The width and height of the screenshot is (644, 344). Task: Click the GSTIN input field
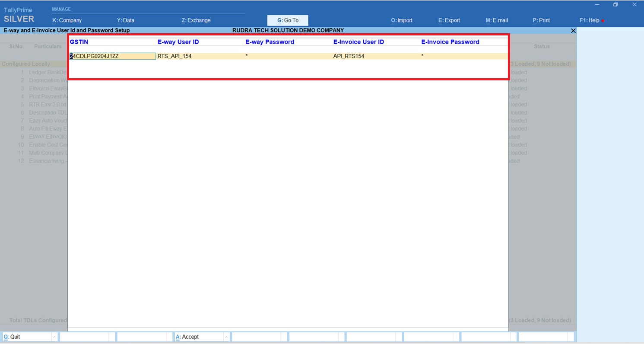click(x=112, y=56)
